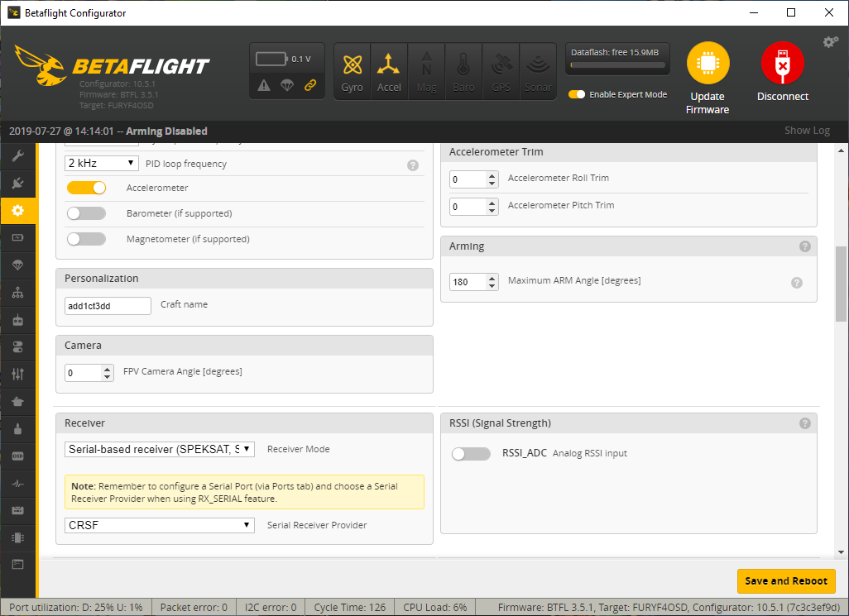Viewport: 849px width, 616px height.
Task: Open the CLI terminal sidebar tab
Action: (x=18, y=565)
